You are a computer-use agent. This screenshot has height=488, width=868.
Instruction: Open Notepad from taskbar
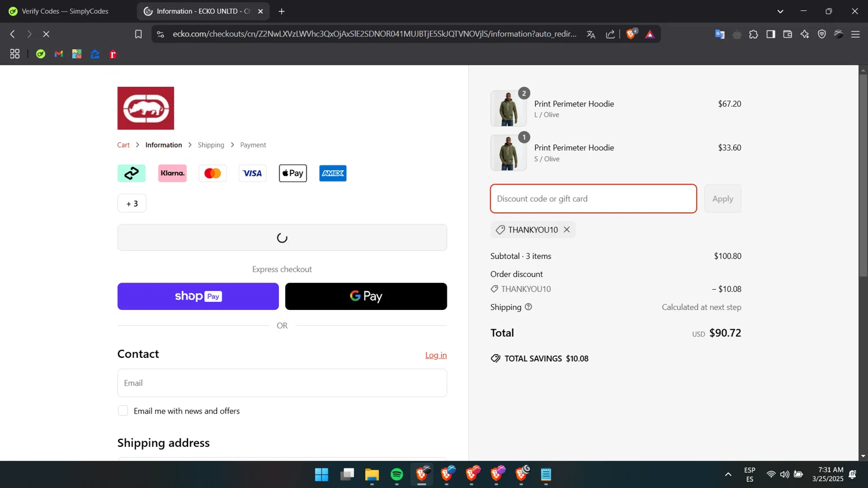pyautogui.click(x=546, y=475)
